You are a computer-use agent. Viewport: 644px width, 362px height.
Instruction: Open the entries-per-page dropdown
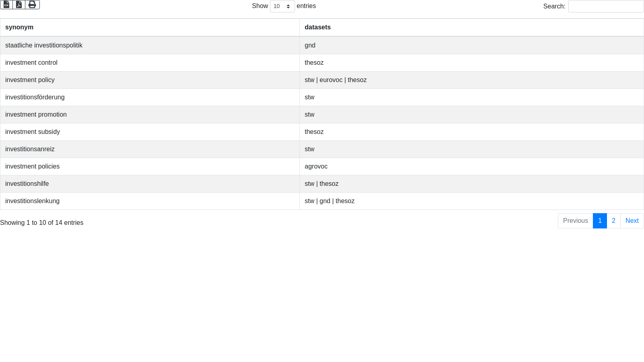tap(282, 6)
